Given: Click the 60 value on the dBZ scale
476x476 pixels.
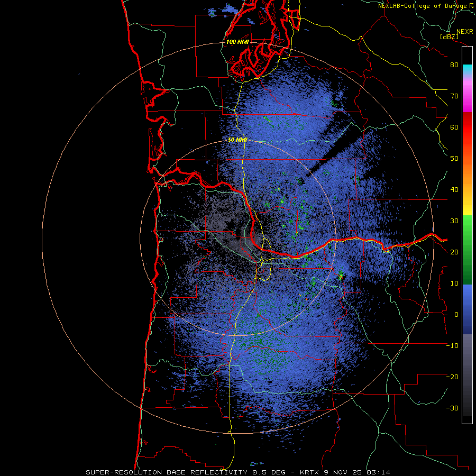Looking at the screenshot, I should click(454, 127).
